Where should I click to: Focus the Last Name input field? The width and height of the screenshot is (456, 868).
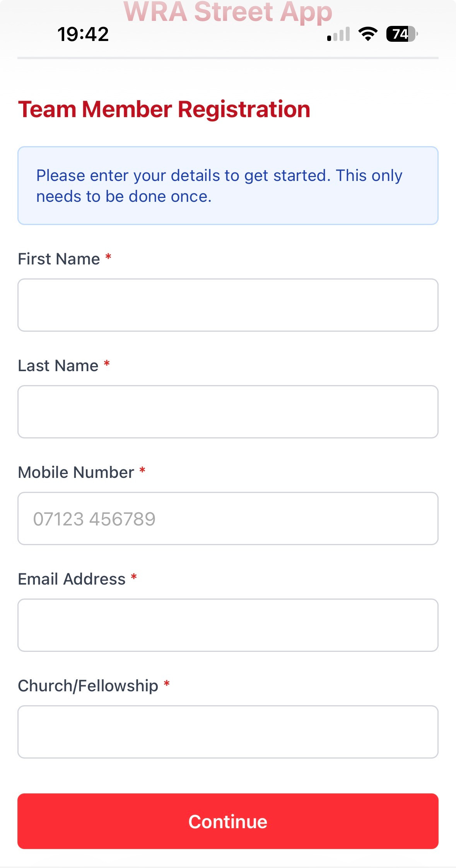(x=228, y=412)
